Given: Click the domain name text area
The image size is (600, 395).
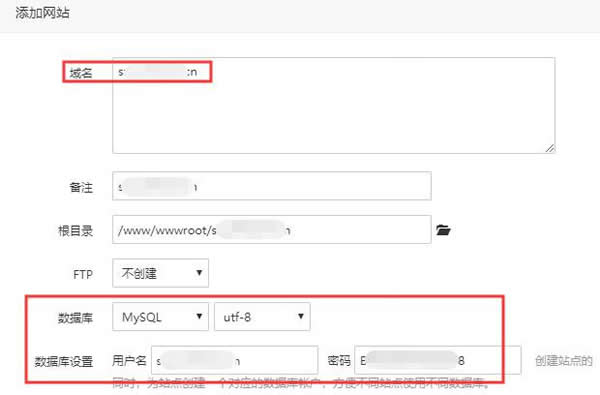Looking at the screenshot, I should click(334, 106).
